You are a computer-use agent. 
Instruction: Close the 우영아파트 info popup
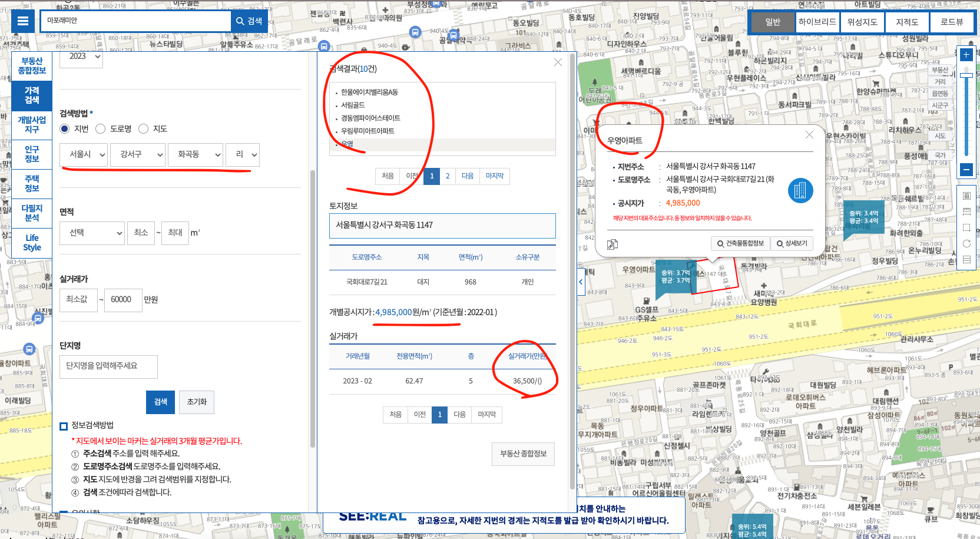coord(809,135)
